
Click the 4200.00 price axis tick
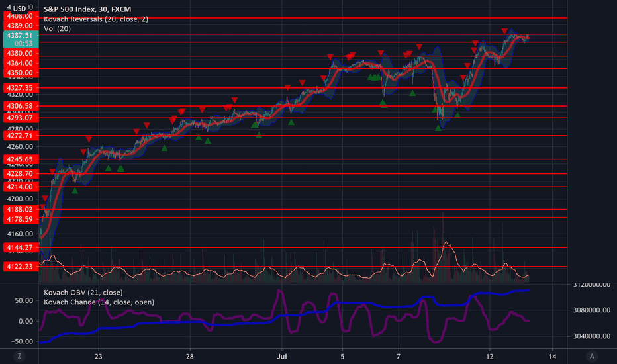tap(20, 199)
